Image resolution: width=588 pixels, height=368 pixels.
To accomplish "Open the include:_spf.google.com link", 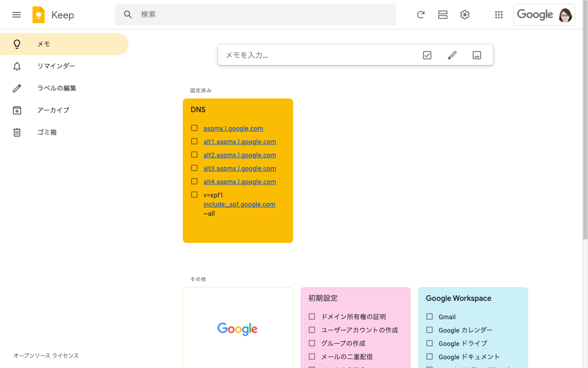I will 239,204.
